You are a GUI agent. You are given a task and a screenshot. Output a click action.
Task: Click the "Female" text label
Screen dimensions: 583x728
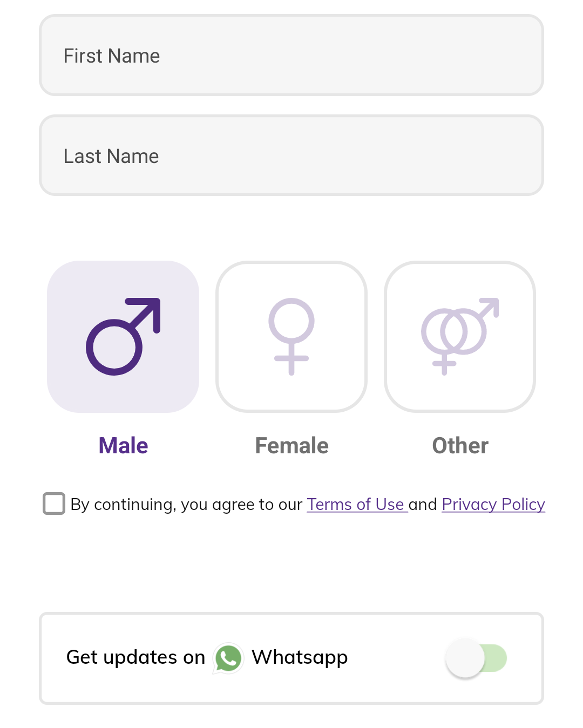291,446
